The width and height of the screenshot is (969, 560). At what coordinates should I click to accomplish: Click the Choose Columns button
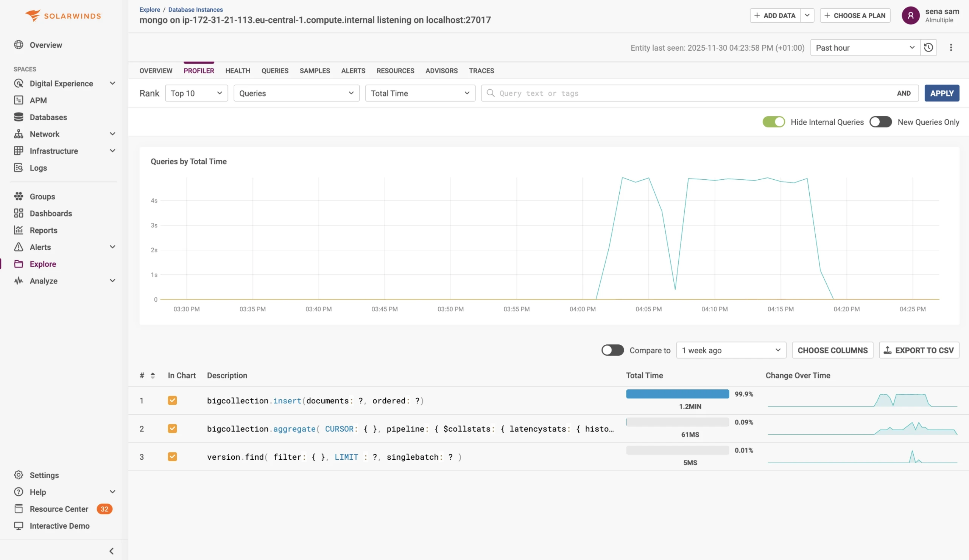click(832, 350)
